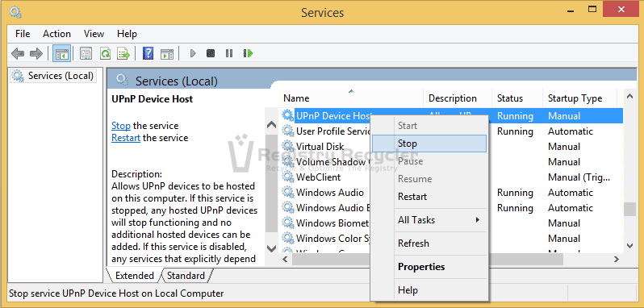644x308 pixels.
Task: Switch to the Extended tab
Action: [x=134, y=276]
